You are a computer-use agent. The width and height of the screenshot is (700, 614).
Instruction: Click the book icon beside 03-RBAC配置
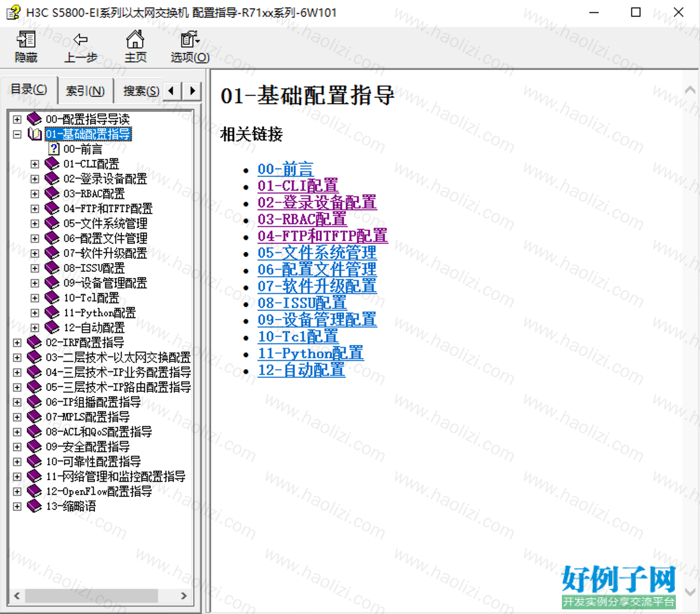click(52, 194)
